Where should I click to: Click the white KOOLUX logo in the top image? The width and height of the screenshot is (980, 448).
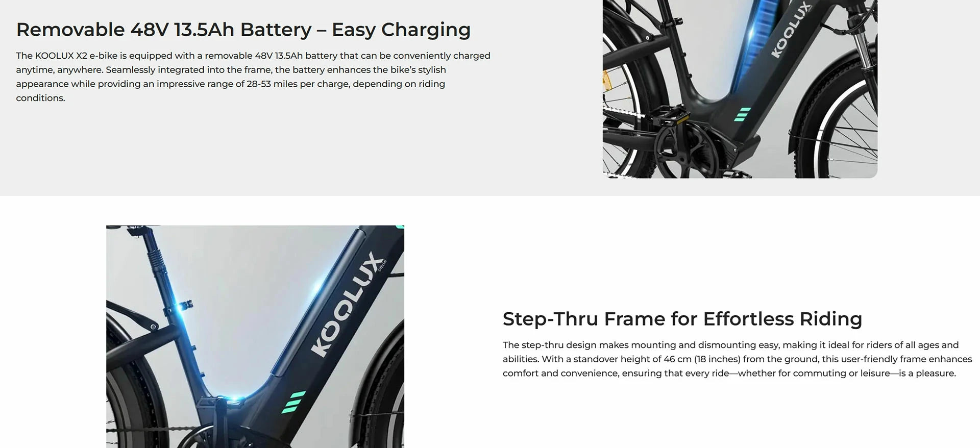pos(791,29)
